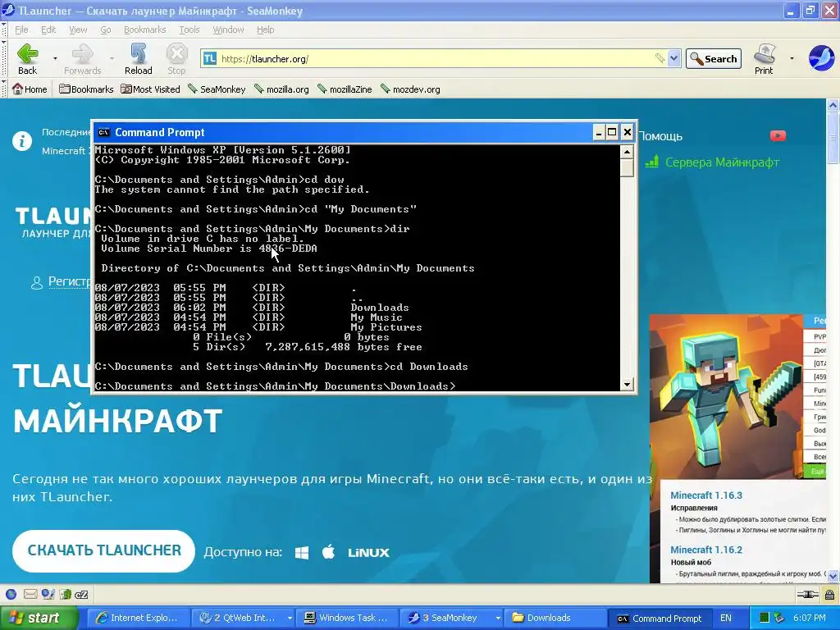Image resolution: width=840 pixels, height=630 pixels.
Task: Click the SeaMonkey throbber logo
Action: click(x=820, y=58)
